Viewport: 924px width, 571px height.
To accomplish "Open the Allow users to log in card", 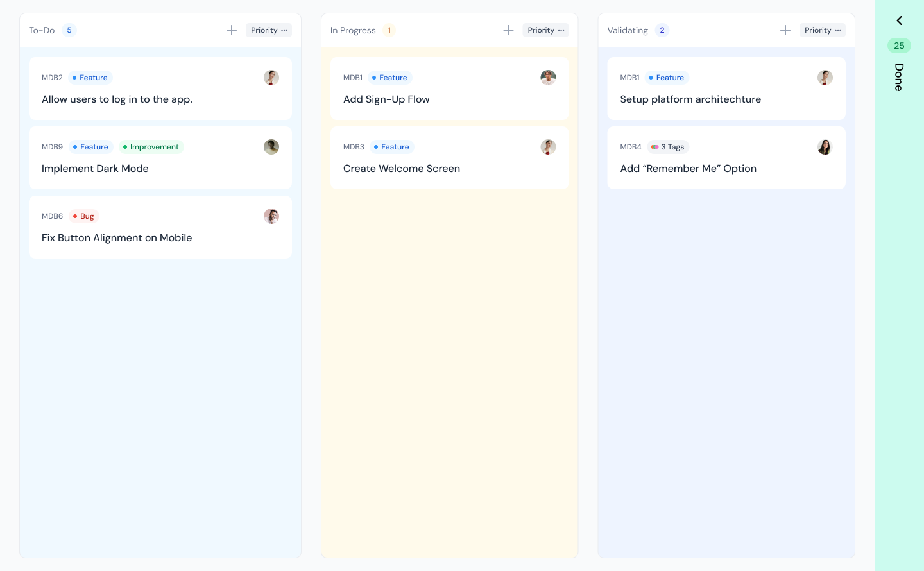I will tap(117, 99).
